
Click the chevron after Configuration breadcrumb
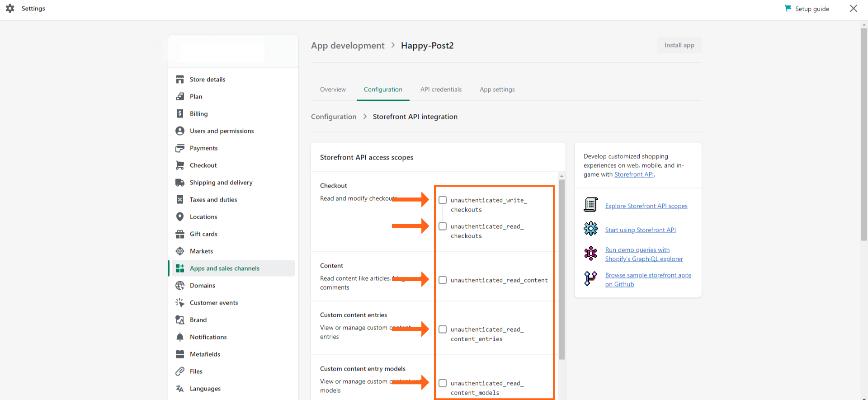tap(365, 117)
